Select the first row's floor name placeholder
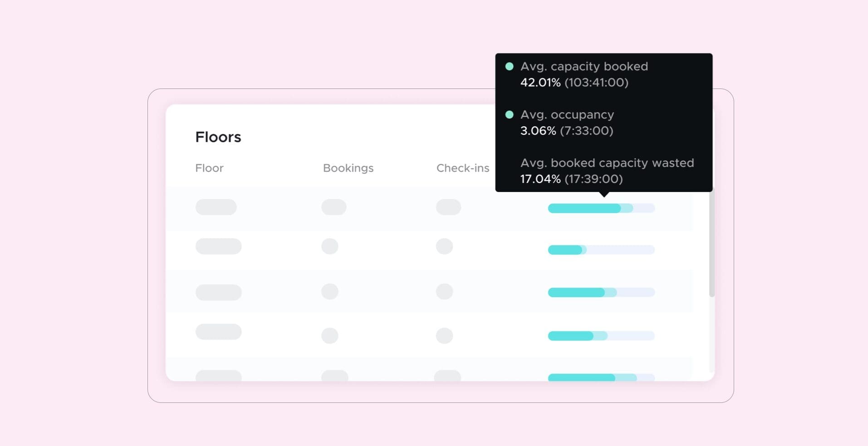The image size is (868, 446). (x=216, y=207)
